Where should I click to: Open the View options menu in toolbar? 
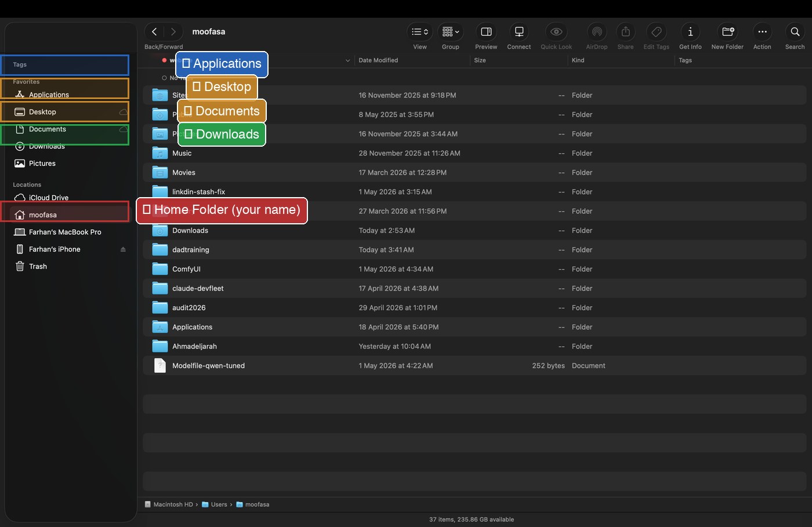coord(420,32)
